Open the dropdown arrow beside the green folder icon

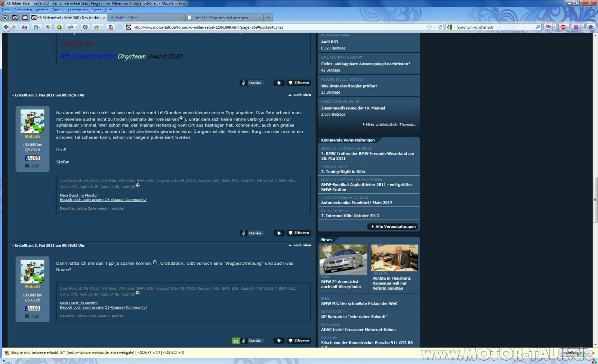coord(102,27)
